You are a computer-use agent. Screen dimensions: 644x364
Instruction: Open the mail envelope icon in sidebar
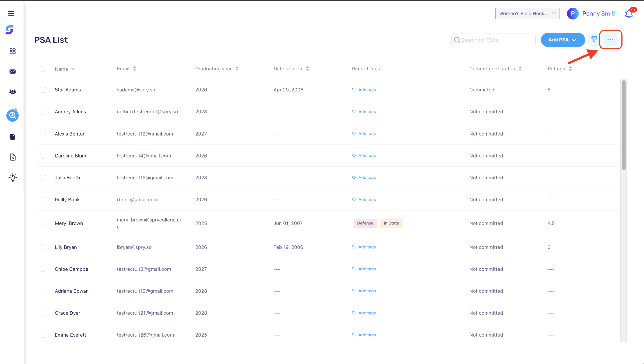coord(13,71)
